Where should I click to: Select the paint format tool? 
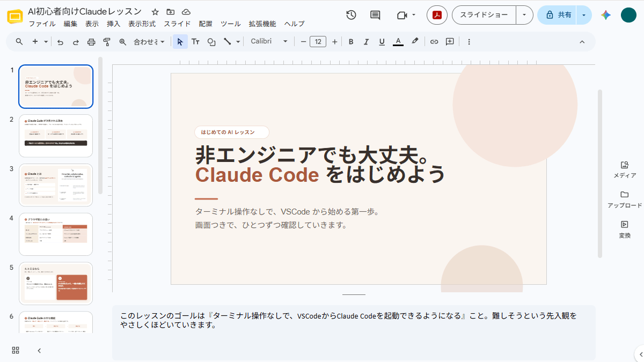107,41
